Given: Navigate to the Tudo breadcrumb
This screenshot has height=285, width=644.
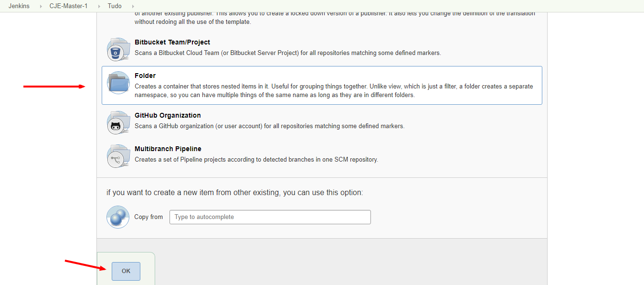Looking at the screenshot, I should click(x=115, y=6).
